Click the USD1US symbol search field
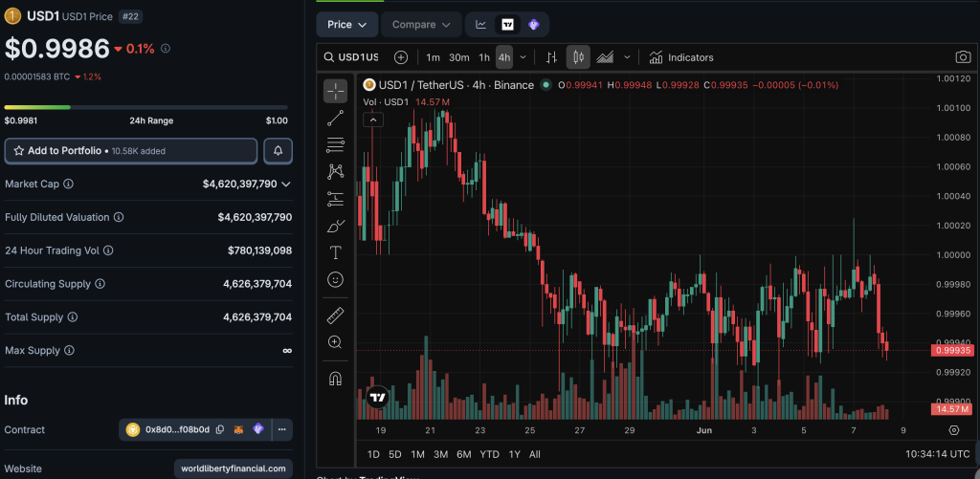 [351, 57]
